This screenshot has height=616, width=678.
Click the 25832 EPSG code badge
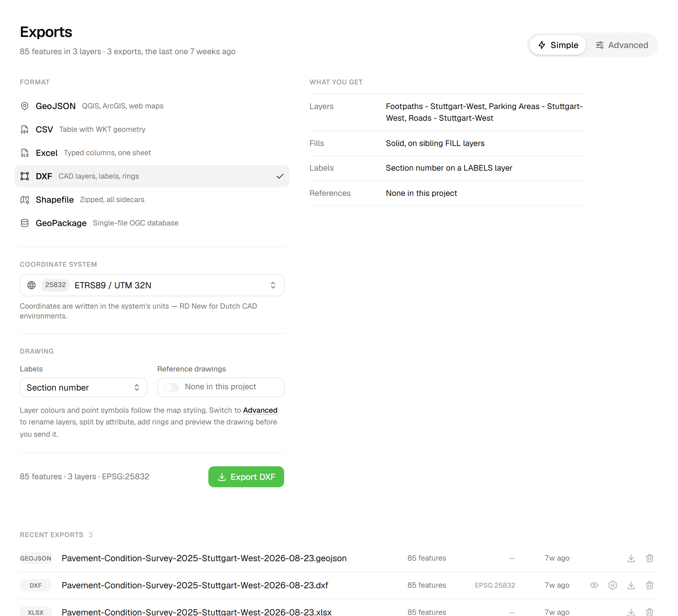coord(55,285)
